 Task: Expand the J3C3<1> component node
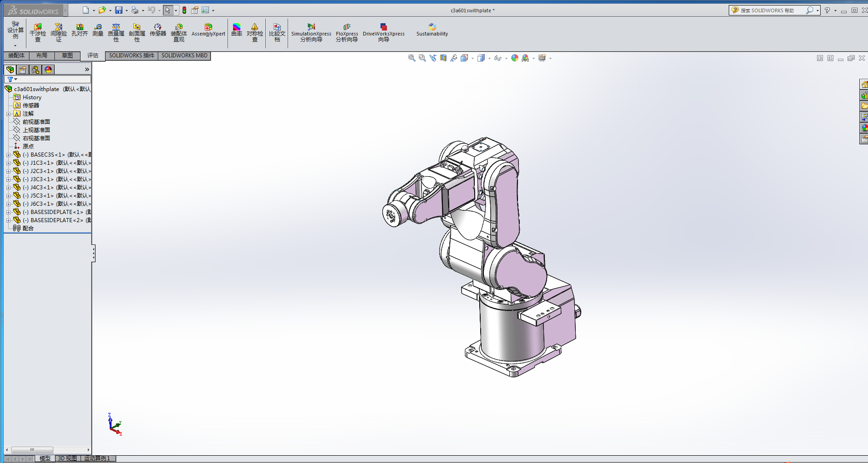pyautogui.click(x=8, y=179)
